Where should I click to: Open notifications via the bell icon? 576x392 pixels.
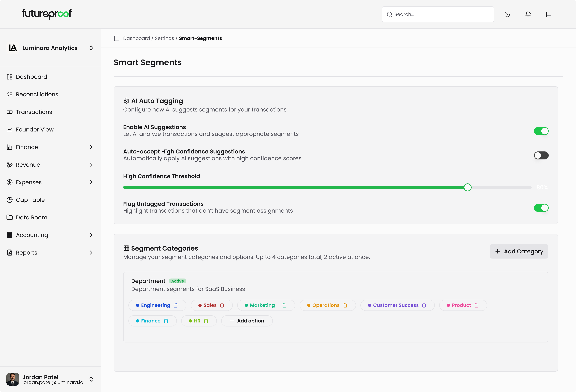[x=528, y=14]
